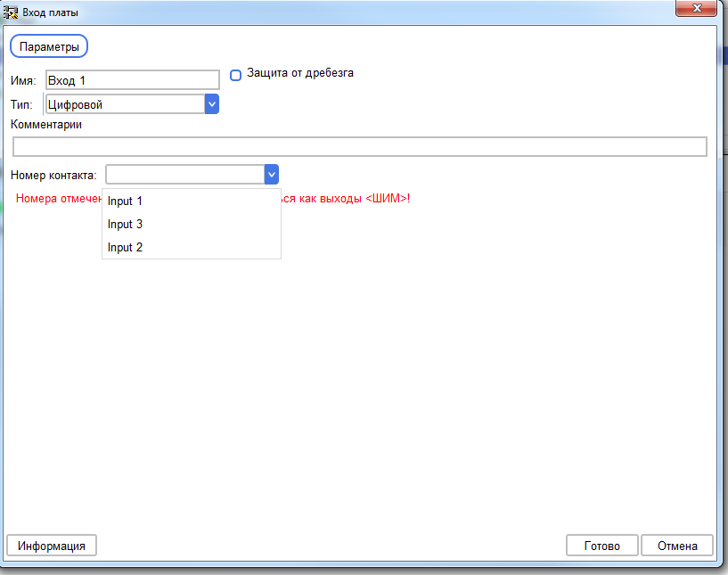
Task: Open the Параметры tab
Action: click(49, 46)
